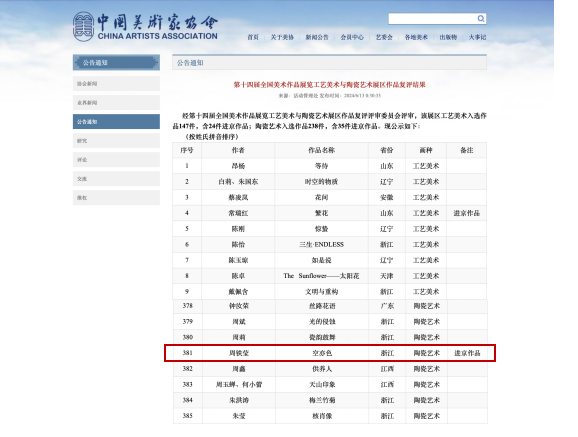Click the 作品名称 column header
This screenshot has height=437, width=578.
click(x=321, y=150)
